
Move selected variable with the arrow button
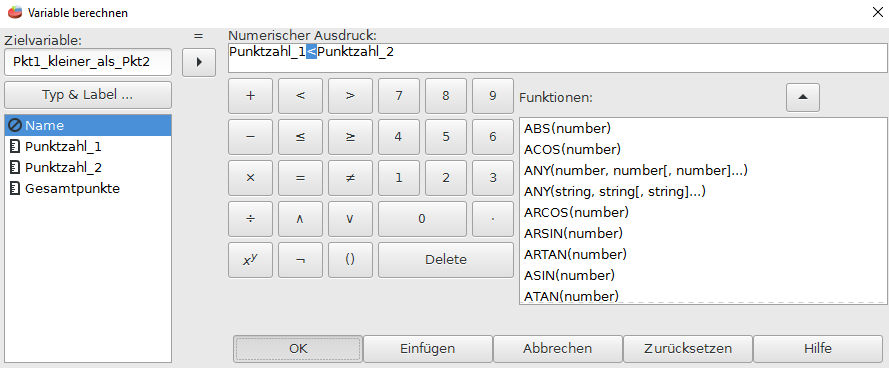click(x=199, y=62)
